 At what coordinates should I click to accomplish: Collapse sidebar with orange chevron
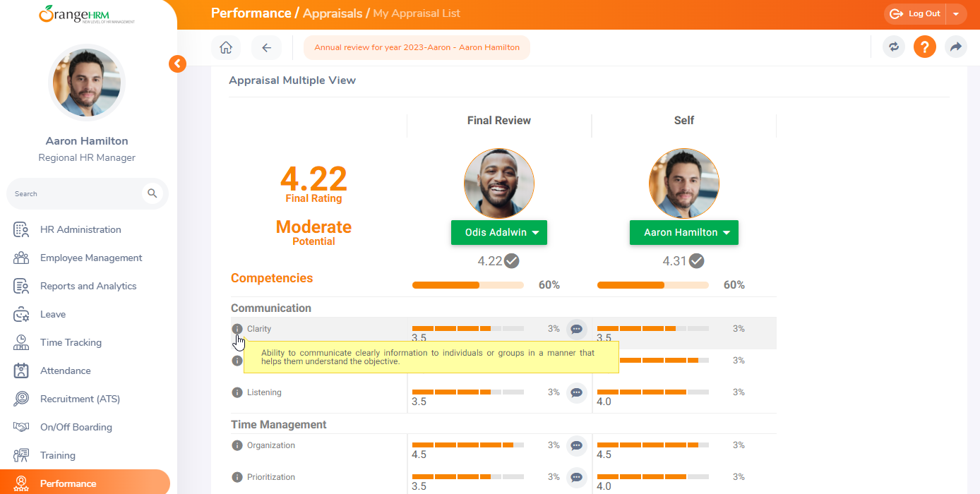point(177,64)
